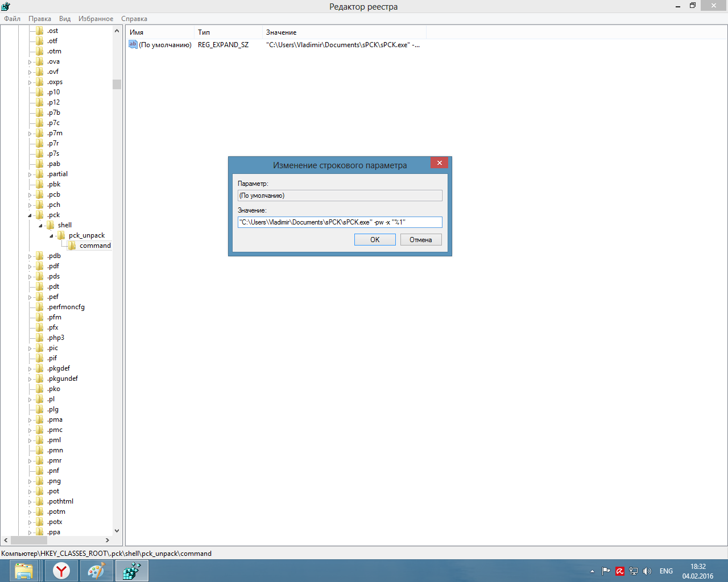Screen dimensions: 728x582
Task: Sort by the Имя column header
Action: pos(160,32)
